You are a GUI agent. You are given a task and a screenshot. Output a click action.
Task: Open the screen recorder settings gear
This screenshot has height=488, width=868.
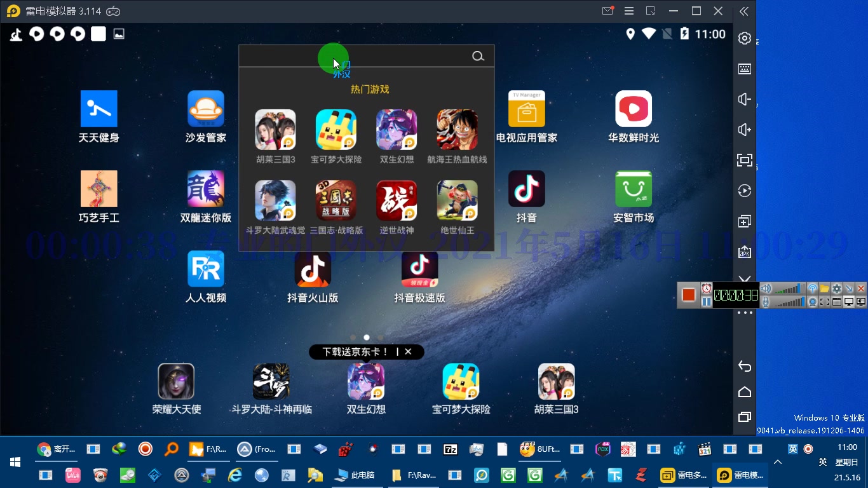pos(837,288)
